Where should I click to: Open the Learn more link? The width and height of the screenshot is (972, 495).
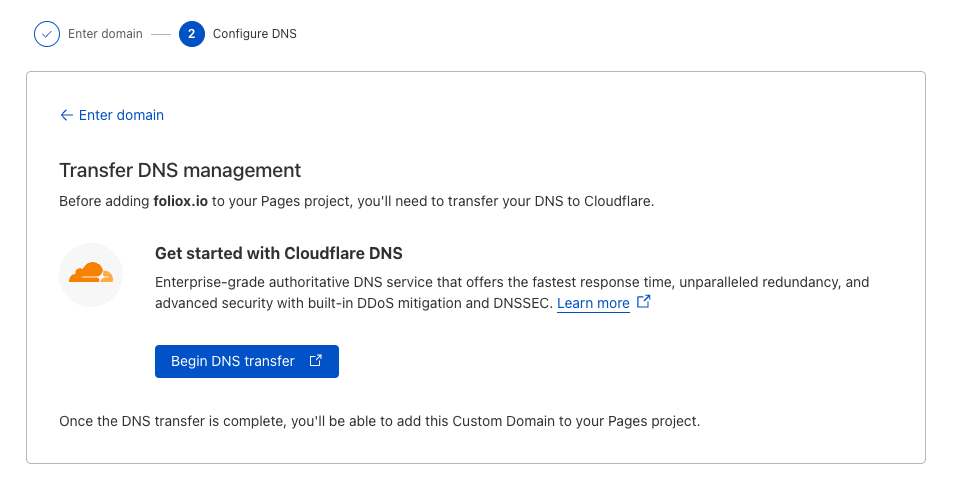(x=593, y=303)
